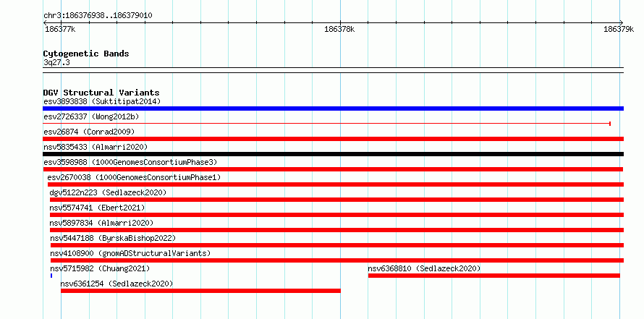
Task: Open nsv5574741 (Ebert2021) label
Action: coord(98,208)
